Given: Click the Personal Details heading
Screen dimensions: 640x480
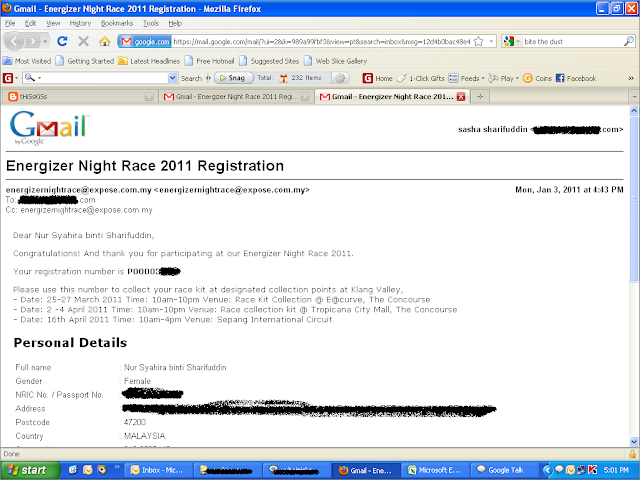Looking at the screenshot, I should 70,342.
